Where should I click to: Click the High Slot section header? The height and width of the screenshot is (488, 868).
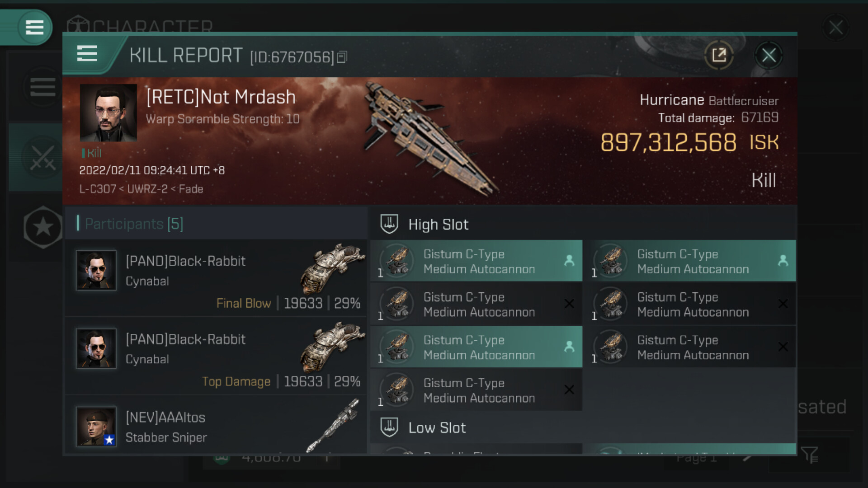[439, 225]
